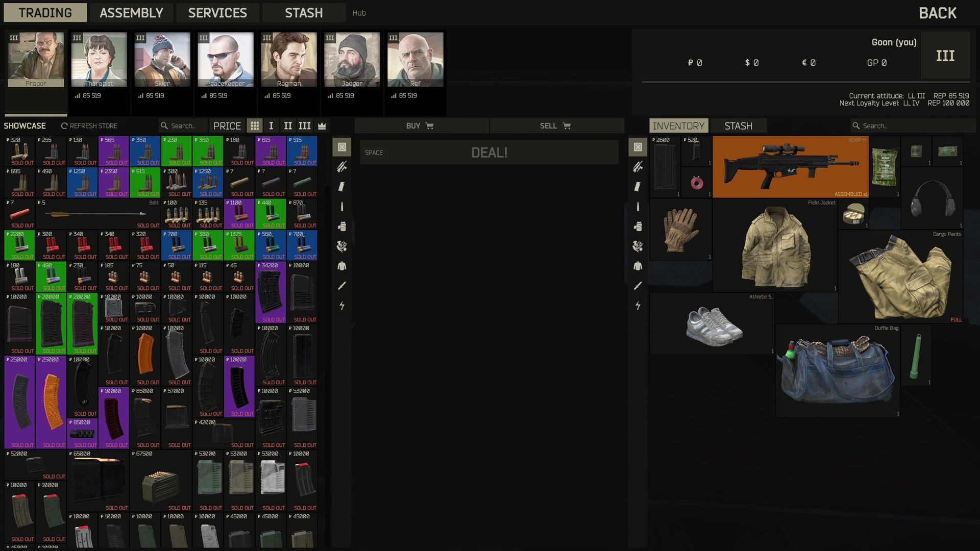Select the jacket category icon in inventory filters
The height and width of the screenshot is (551, 980).
pos(638,266)
